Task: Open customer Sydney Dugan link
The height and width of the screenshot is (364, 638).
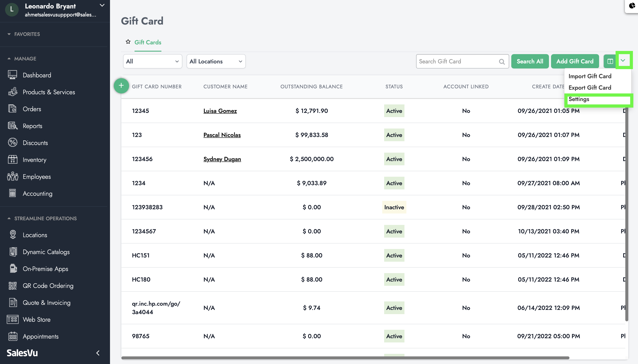Action: (x=222, y=159)
